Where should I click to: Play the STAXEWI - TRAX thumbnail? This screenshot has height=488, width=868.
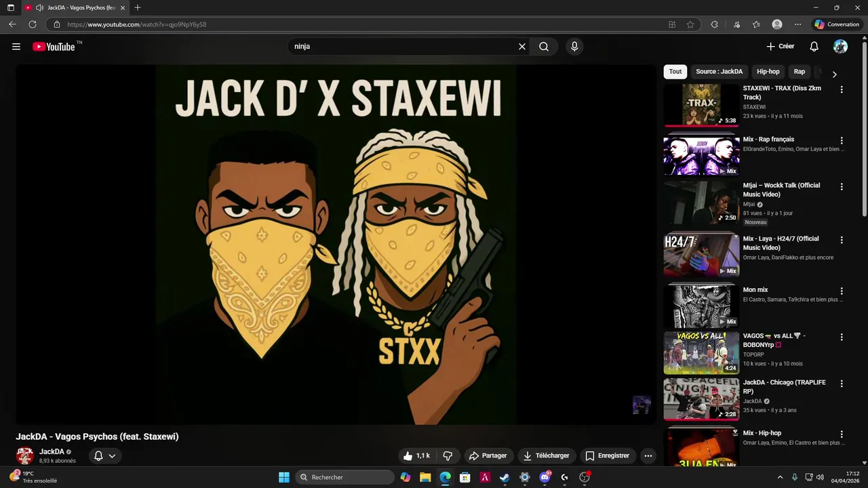(x=701, y=105)
